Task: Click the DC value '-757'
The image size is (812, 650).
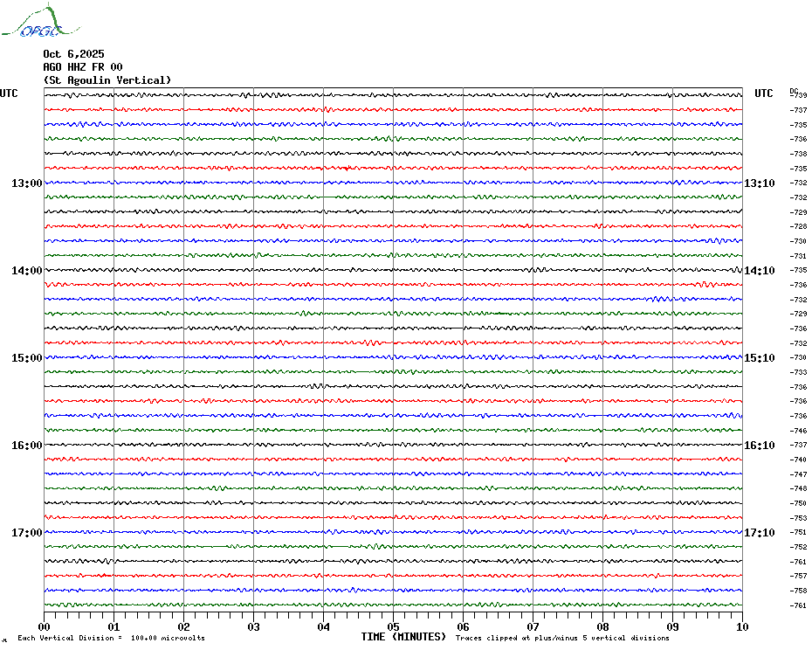Action: (799, 576)
